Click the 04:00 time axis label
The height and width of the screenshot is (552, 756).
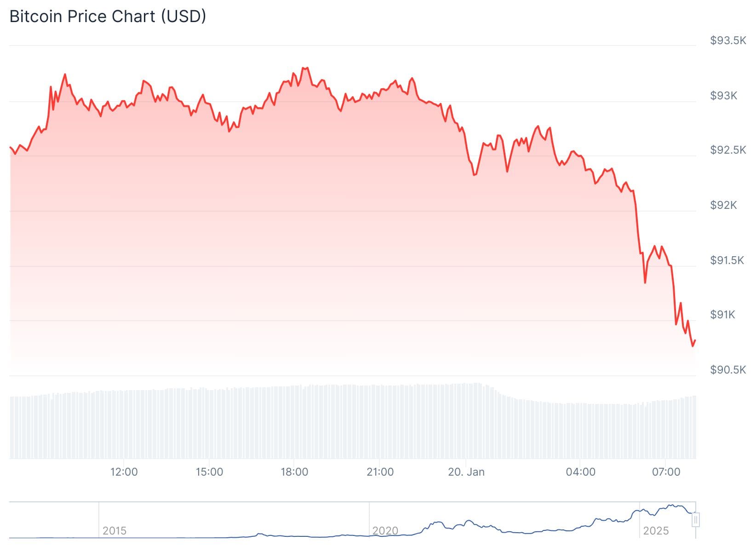[581, 472]
